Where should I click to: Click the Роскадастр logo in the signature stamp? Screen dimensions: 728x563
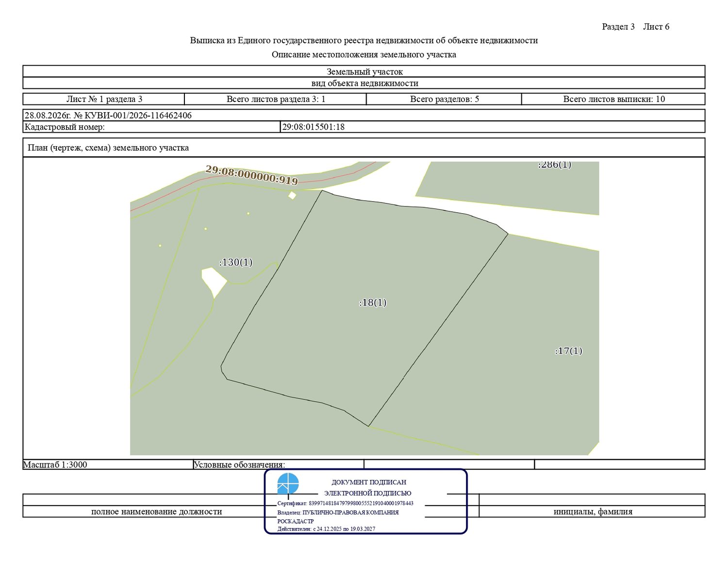[x=288, y=484]
